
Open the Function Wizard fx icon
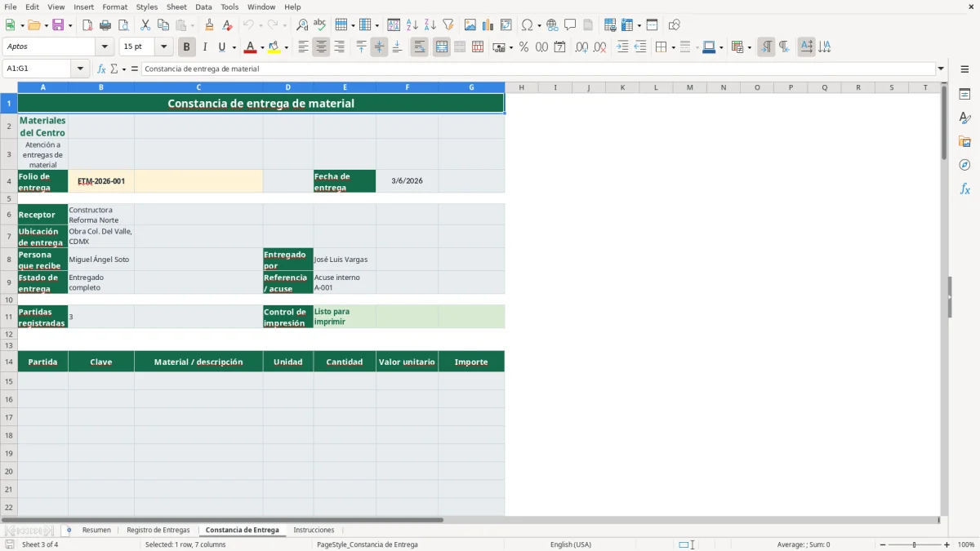[x=101, y=69]
